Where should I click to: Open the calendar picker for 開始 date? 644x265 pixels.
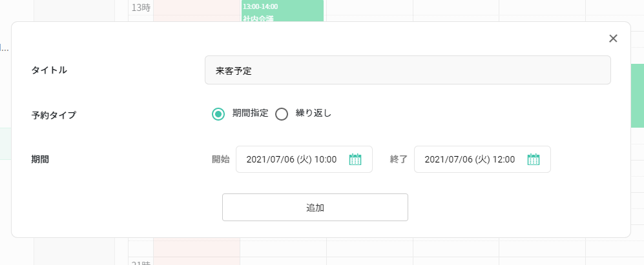pyautogui.click(x=355, y=160)
